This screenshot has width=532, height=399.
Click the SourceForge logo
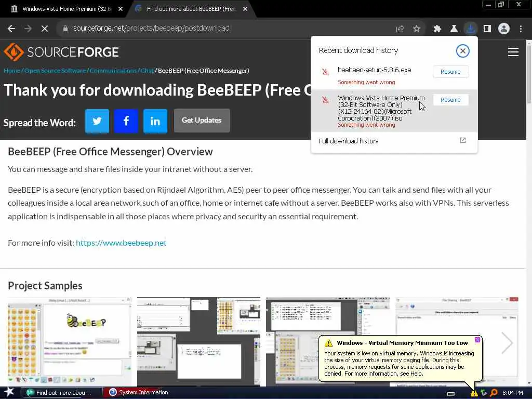[x=61, y=52]
